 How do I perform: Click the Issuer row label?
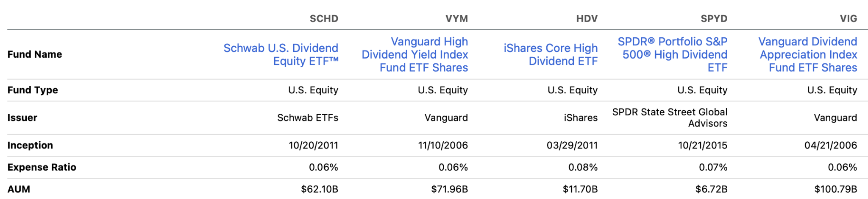[22, 118]
